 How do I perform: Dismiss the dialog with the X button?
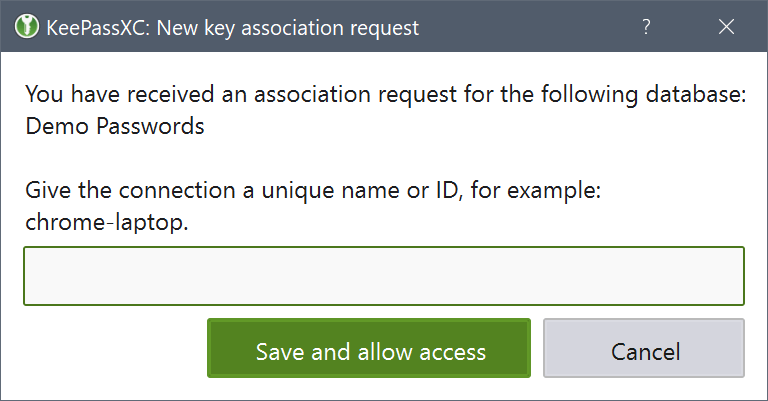[727, 28]
